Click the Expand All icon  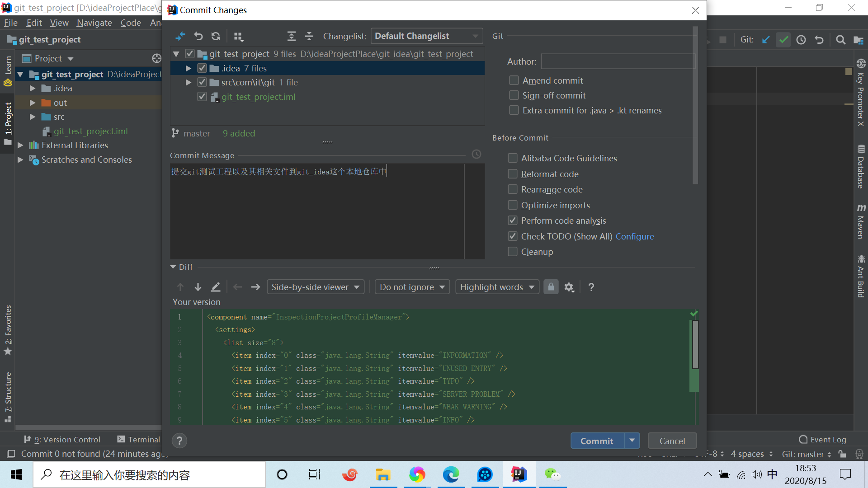(292, 36)
